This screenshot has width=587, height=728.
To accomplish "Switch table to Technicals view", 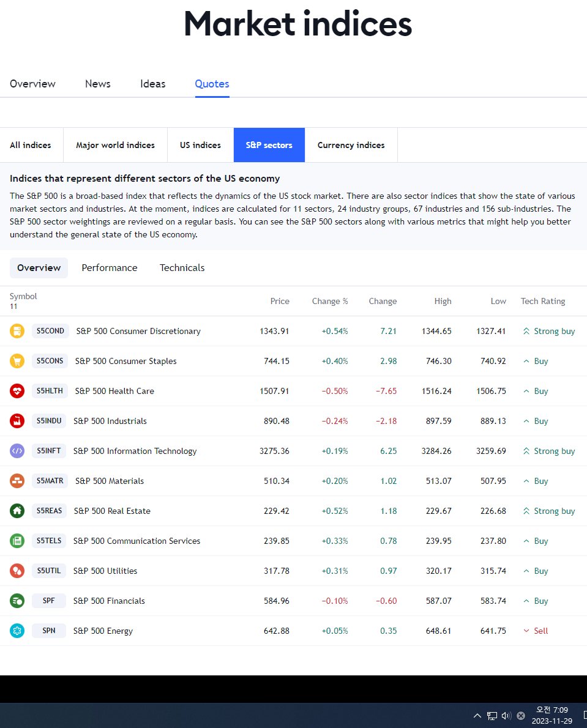I will click(x=182, y=268).
